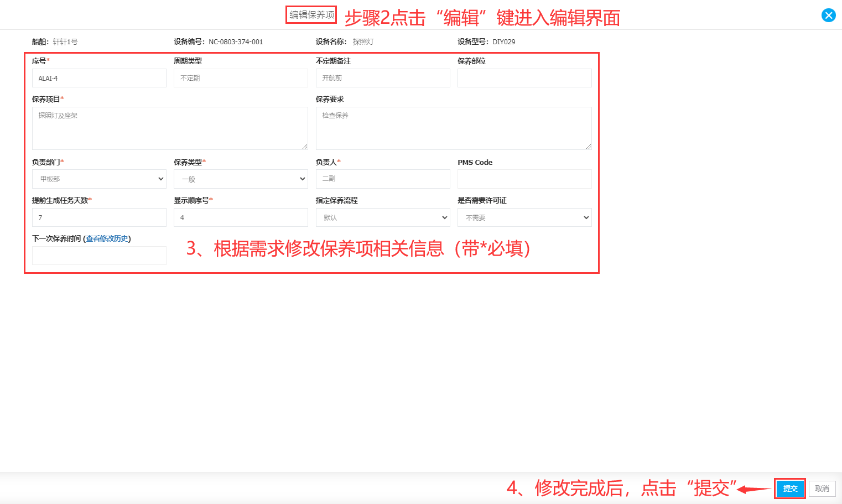Image resolution: width=842 pixels, height=504 pixels.
Task: Click the 编辑保养项 dialog title
Action: tap(312, 15)
